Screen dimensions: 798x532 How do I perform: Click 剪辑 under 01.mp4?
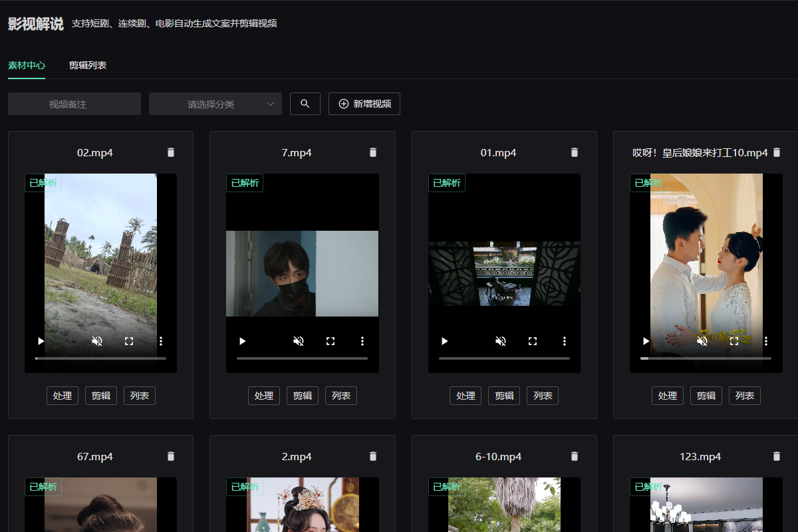[504, 396]
